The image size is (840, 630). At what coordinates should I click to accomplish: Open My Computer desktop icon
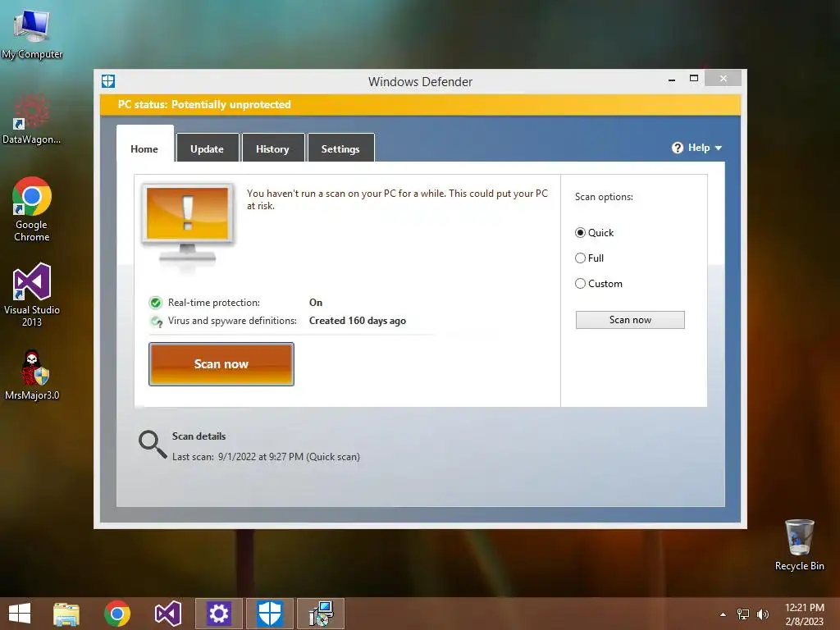32,33
